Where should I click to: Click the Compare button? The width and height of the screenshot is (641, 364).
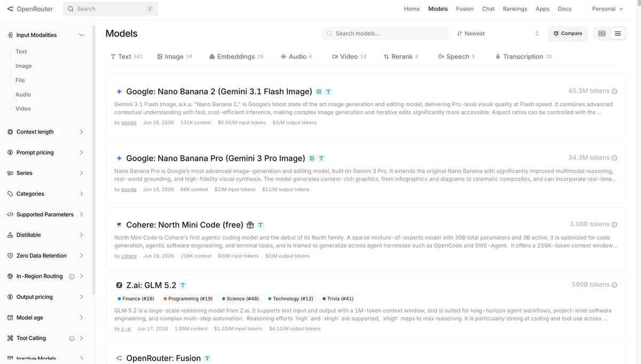(568, 34)
